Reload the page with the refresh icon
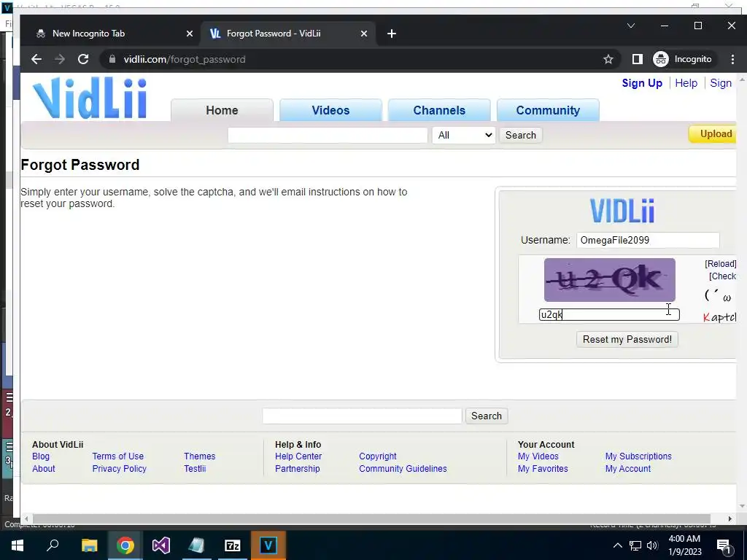Screen dimensions: 747x560 coord(83,59)
